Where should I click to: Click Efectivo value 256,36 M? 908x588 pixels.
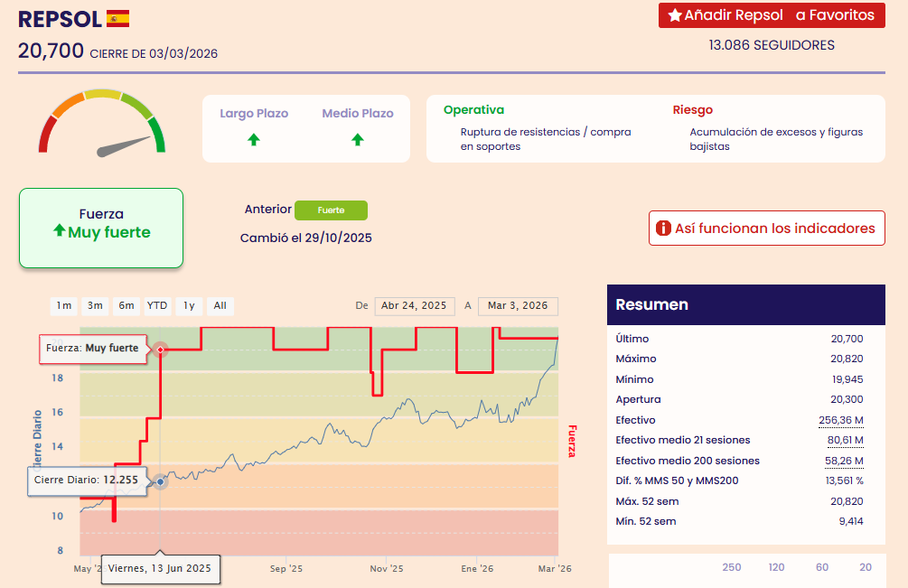point(841,420)
